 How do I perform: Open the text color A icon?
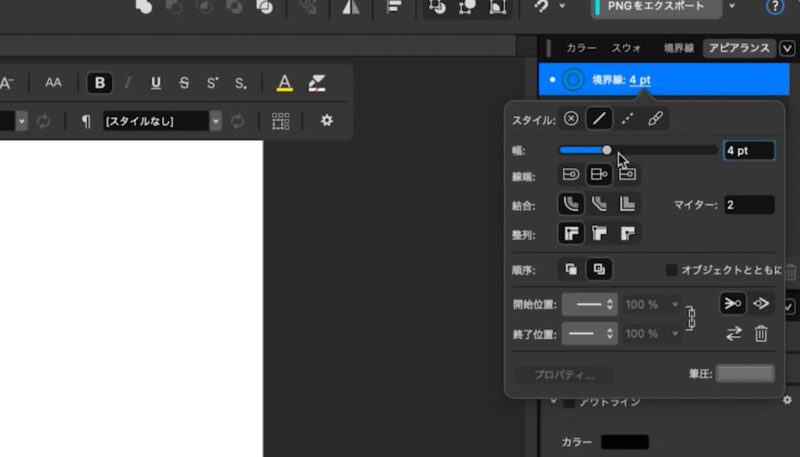point(285,83)
